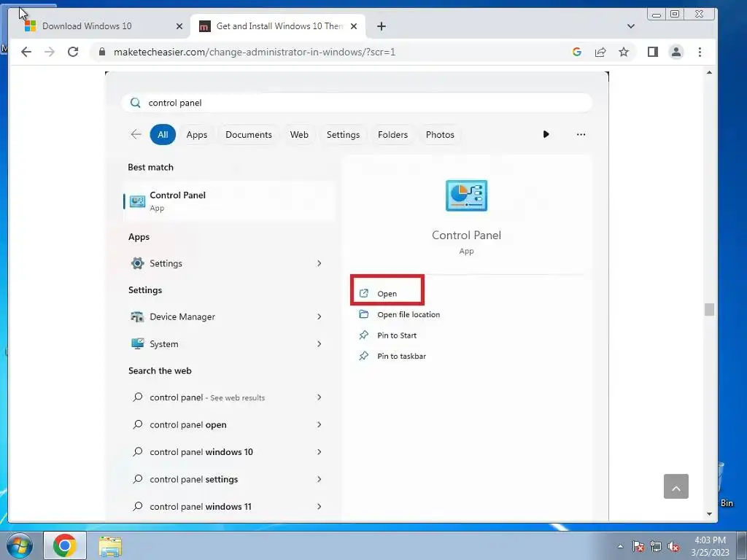
Task: Click the Chrome forward arrow button
Action: point(50,52)
